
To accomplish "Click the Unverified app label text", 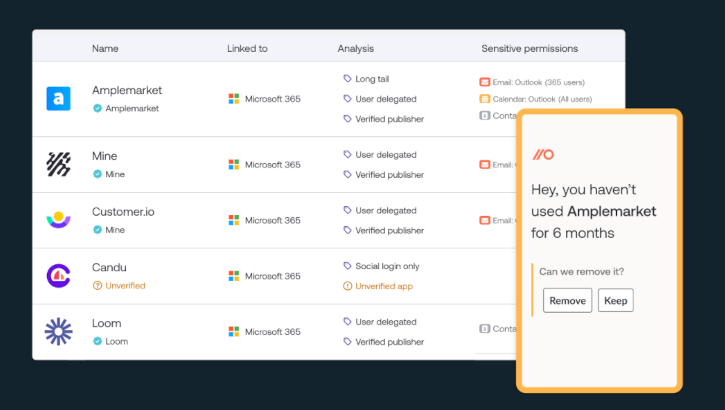I will tap(384, 286).
